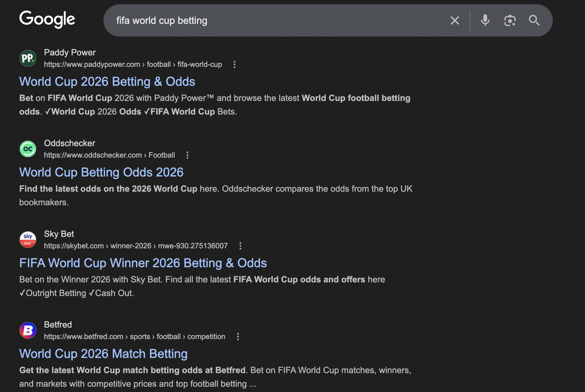Open "FIFA World Cup Winner 2026" result
Screen dimensions: 585x392
click(x=143, y=263)
